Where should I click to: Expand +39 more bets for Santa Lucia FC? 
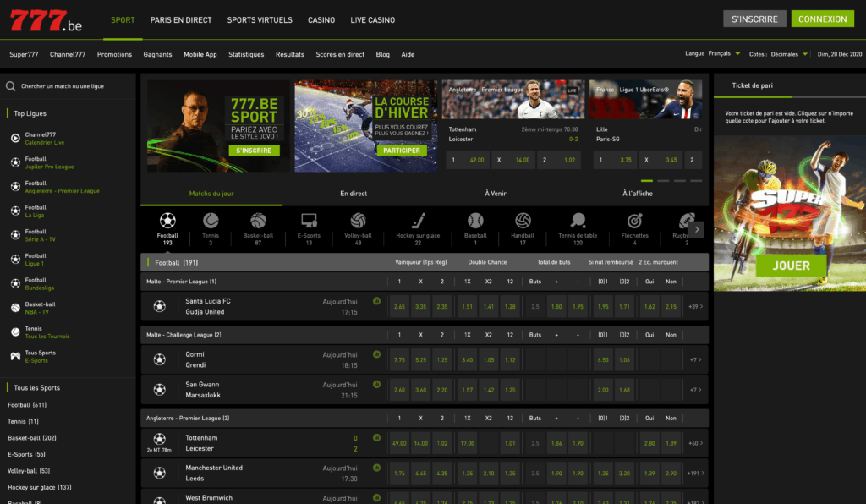pyautogui.click(x=696, y=306)
